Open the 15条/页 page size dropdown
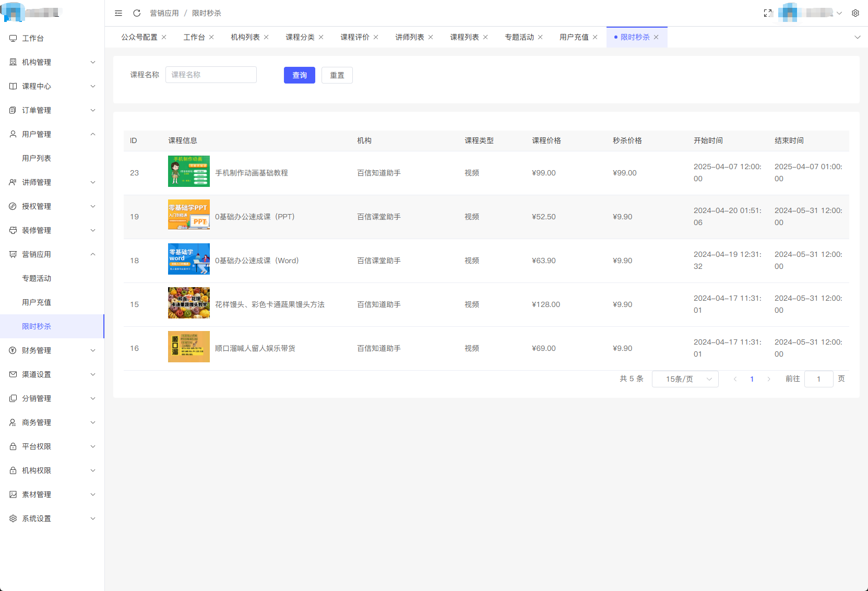 [685, 379]
